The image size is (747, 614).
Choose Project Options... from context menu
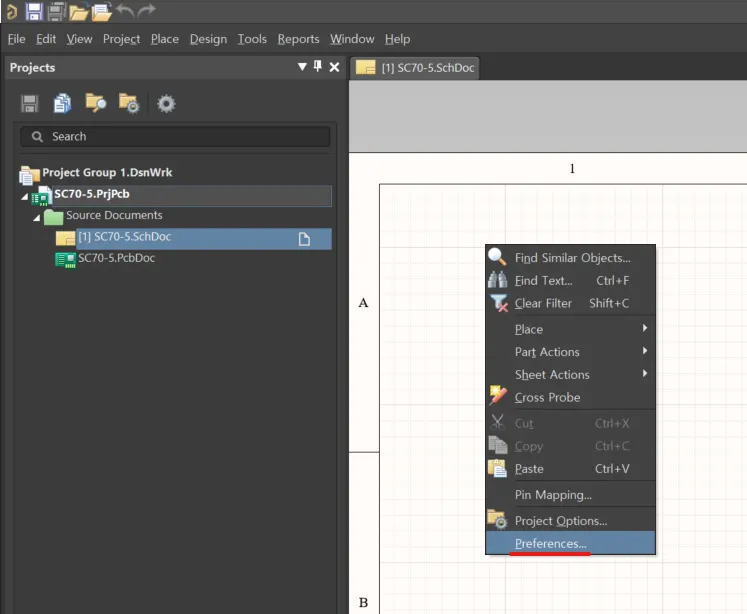[570, 520]
